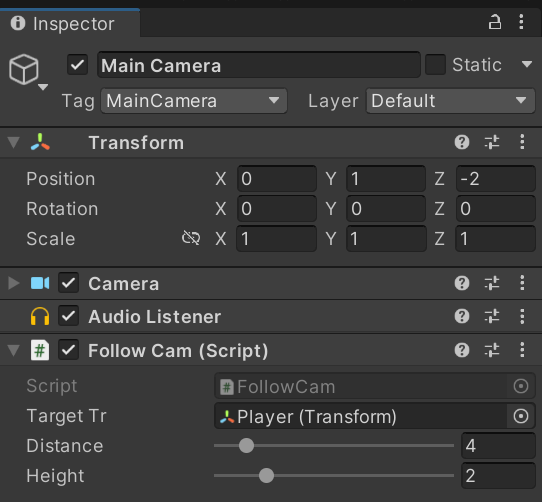Open Audio Listener help reference icon
542x502 pixels.
click(x=462, y=316)
